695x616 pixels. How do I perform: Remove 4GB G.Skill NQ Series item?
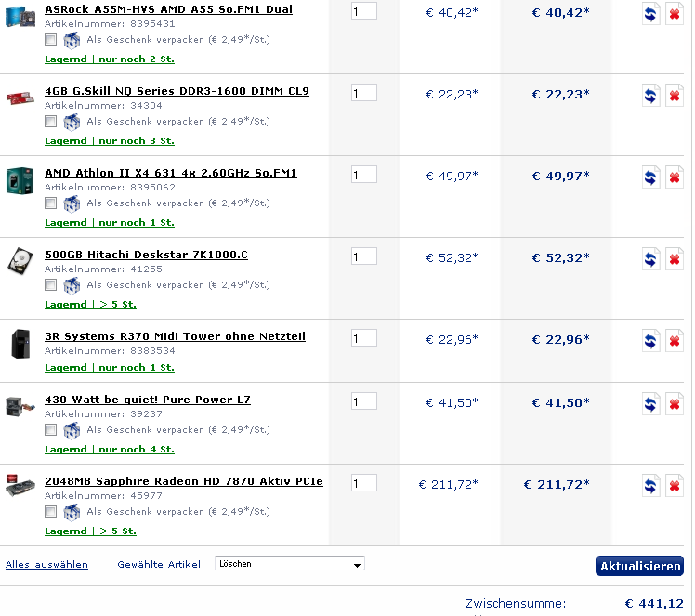pyautogui.click(x=675, y=96)
